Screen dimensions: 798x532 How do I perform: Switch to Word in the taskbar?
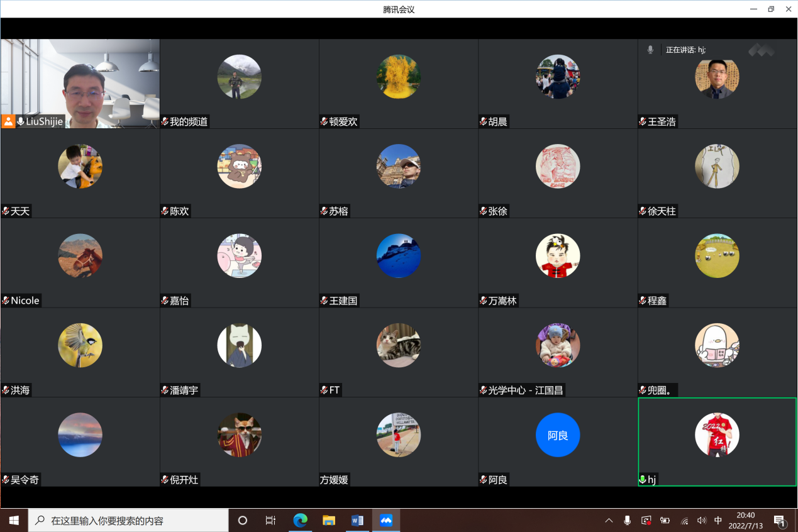357,521
